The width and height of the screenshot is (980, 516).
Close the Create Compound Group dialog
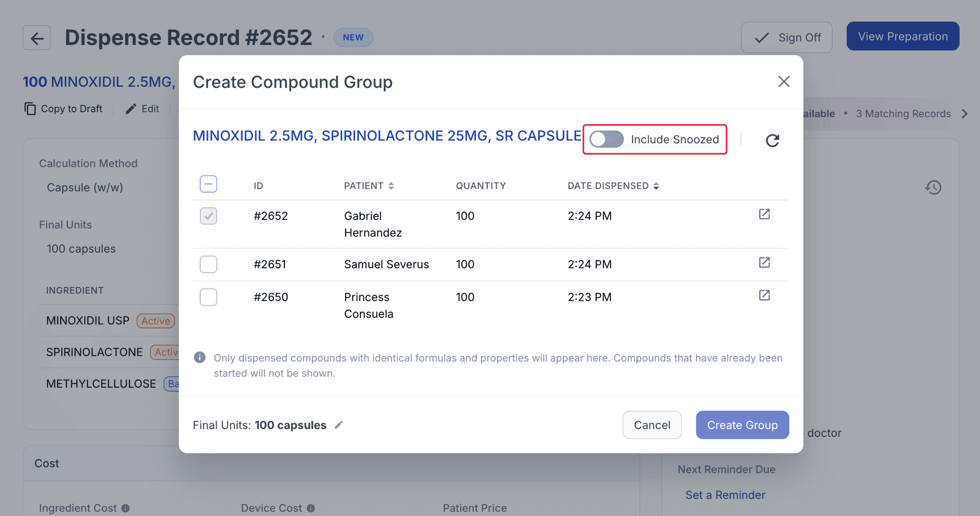pos(784,81)
